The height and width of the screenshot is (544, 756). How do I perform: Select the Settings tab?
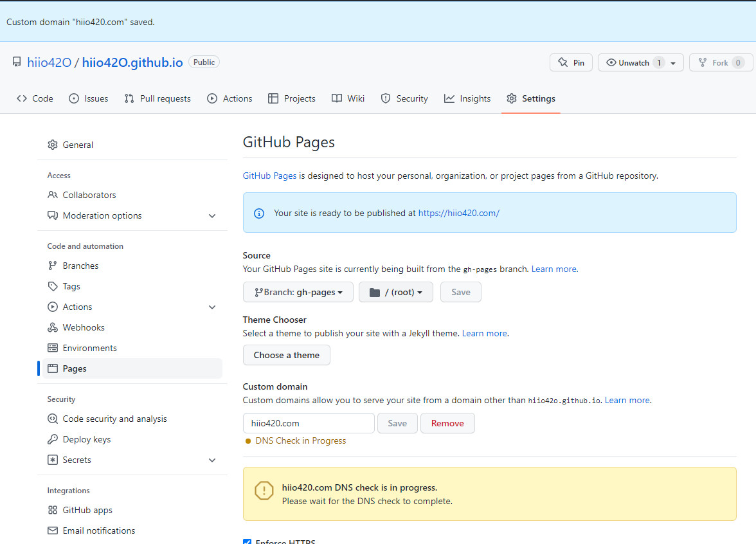531,98
